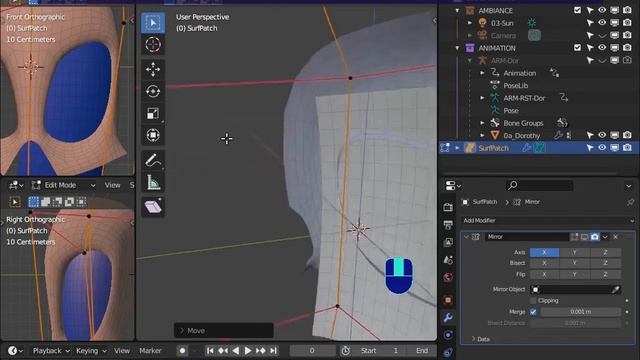Open the Output properties tab

[448, 224]
